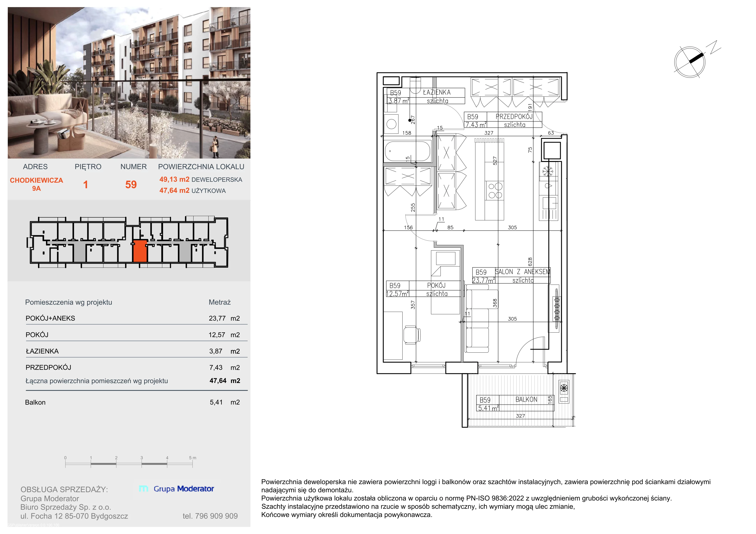Click the floor number 1

(86, 185)
